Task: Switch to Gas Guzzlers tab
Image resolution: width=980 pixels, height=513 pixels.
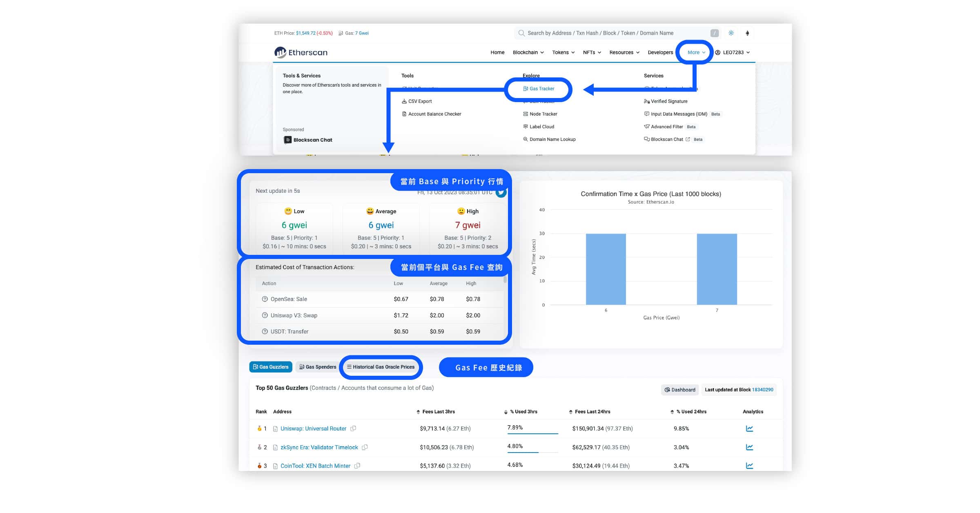Action: [271, 367]
